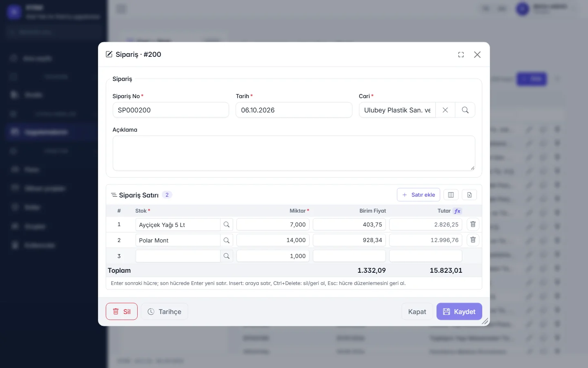Image resolution: width=588 pixels, height=368 pixels.
Task: Clear the selected Cari value
Action: click(x=445, y=110)
